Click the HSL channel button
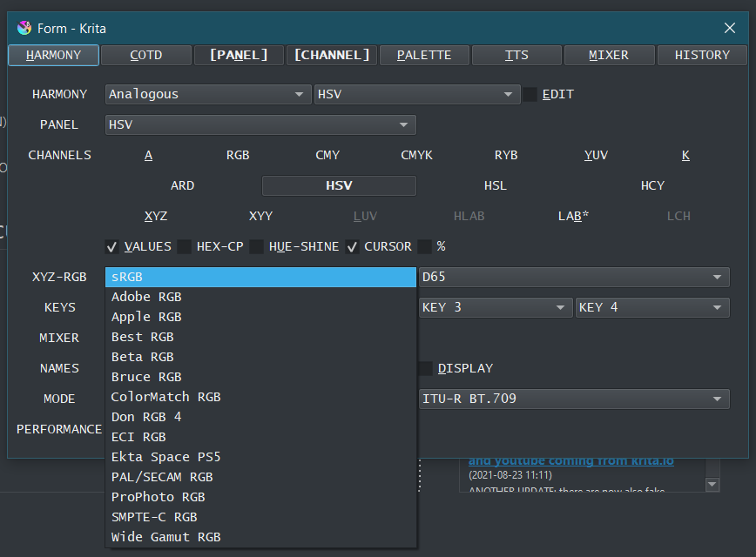 coord(495,185)
